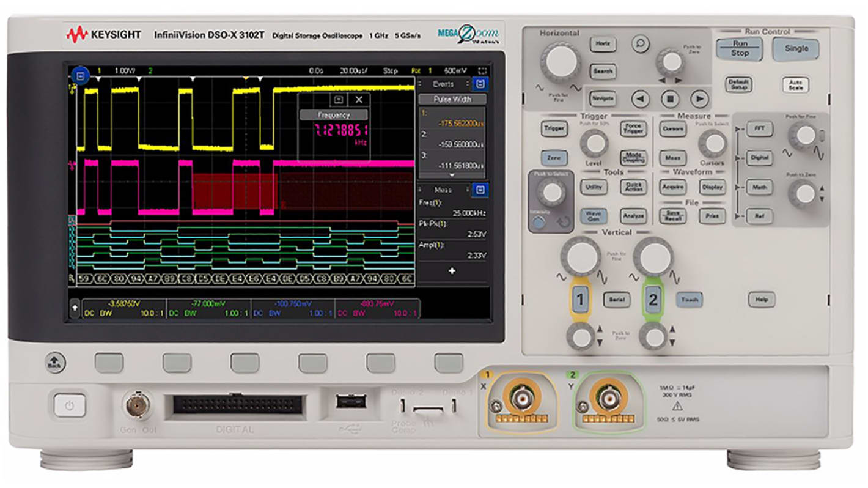Open the 500mV trigger level readout menu
Image resolution: width=868 pixels, height=488 pixels.
point(456,70)
